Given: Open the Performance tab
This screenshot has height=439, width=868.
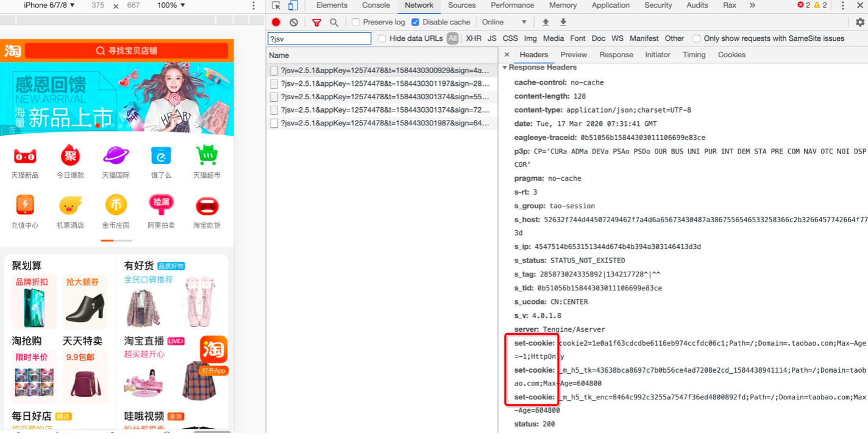Looking at the screenshot, I should 512,5.
